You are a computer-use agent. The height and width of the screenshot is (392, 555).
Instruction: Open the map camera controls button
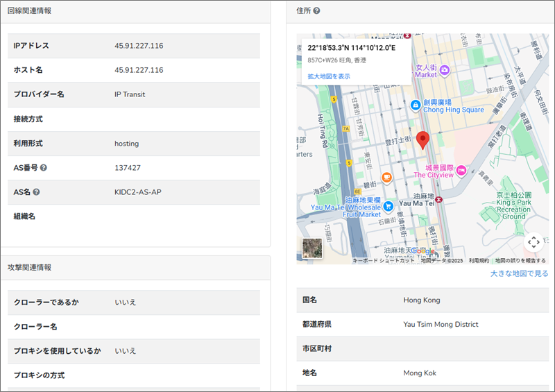tap(533, 242)
